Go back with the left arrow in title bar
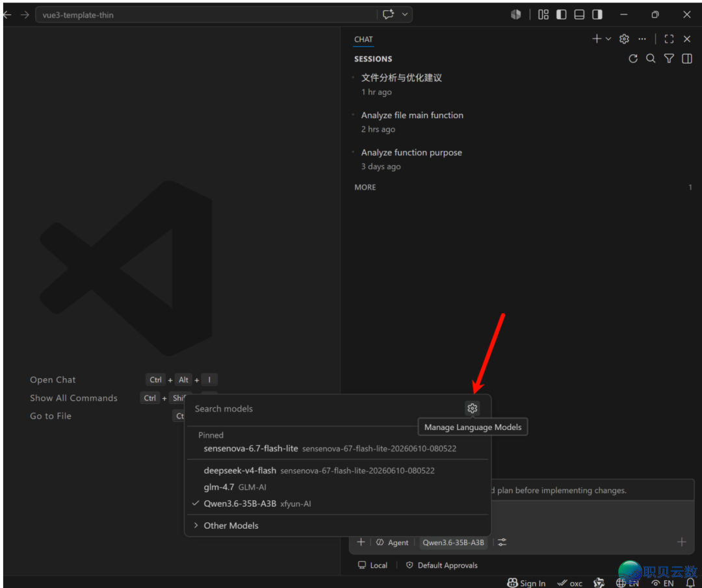 coord(7,15)
